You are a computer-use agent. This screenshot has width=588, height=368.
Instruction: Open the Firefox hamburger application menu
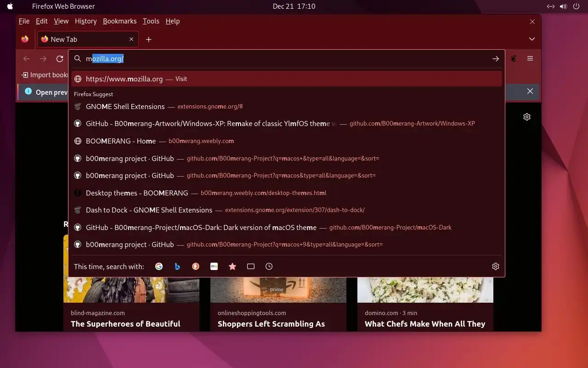click(530, 59)
